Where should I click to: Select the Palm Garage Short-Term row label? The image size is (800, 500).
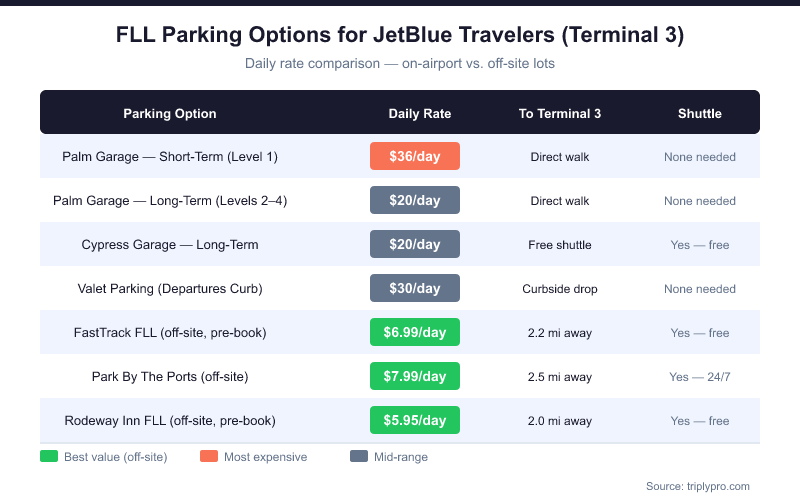(x=170, y=157)
